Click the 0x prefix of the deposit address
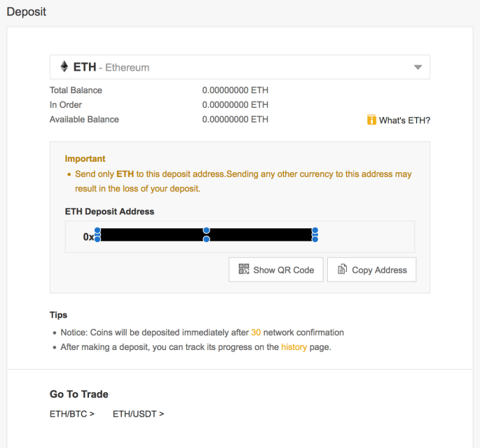 tap(88, 237)
